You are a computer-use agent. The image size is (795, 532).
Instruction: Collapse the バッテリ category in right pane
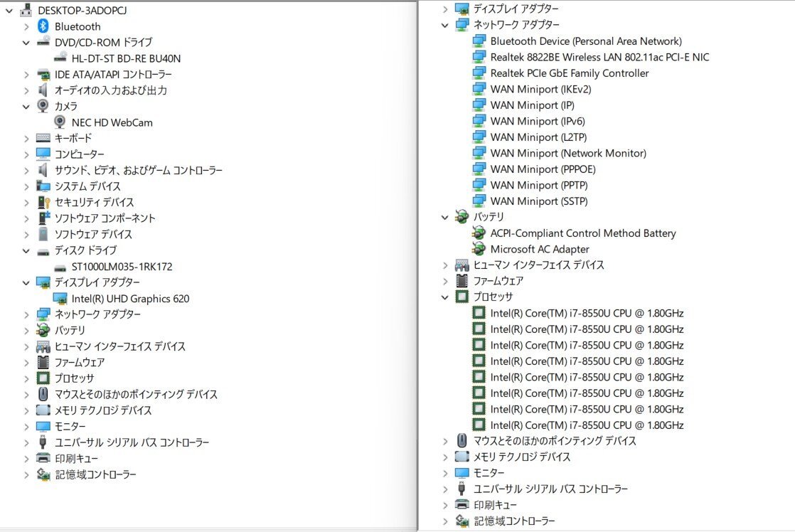444,217
